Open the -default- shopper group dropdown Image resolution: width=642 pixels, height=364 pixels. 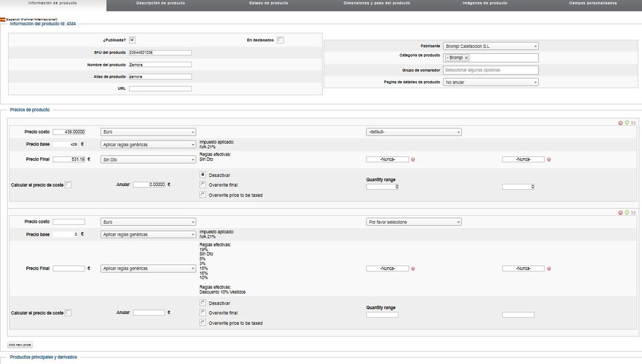[x=414, y=132]
